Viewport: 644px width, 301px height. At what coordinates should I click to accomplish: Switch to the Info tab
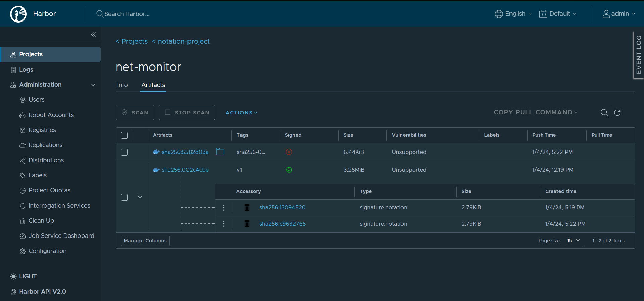tap(122, 85)
